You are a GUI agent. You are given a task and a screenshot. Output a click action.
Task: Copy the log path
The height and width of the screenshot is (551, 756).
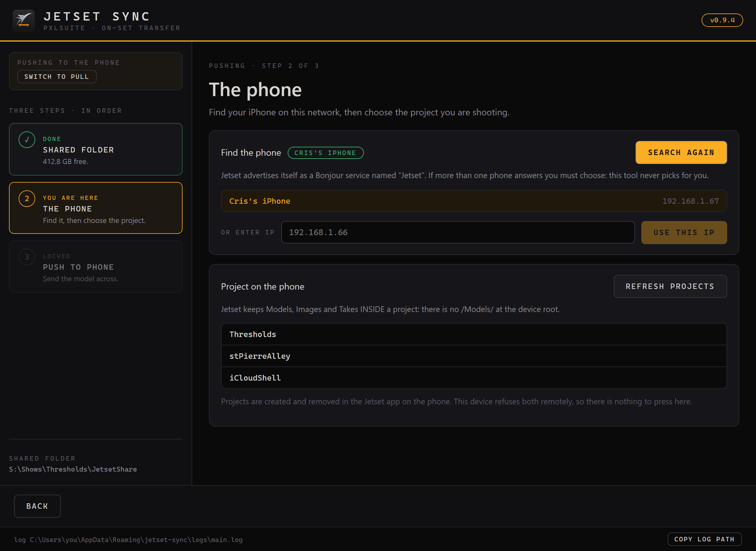pyautogui.click(x=704, y=539)
